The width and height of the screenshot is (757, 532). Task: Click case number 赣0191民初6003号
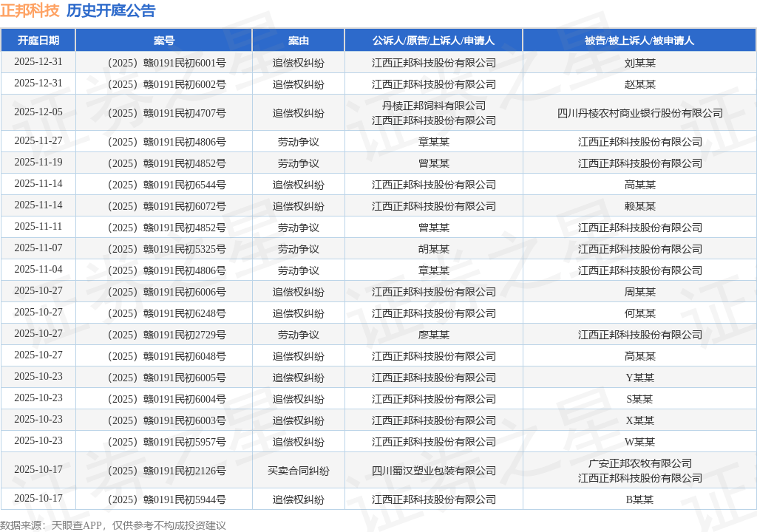166,420
